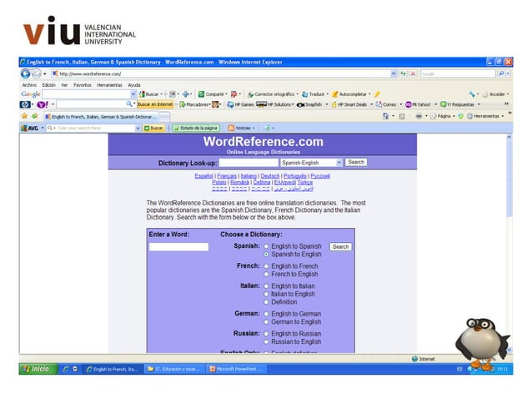Select the Spanish to English radio button

coord(266,255)
